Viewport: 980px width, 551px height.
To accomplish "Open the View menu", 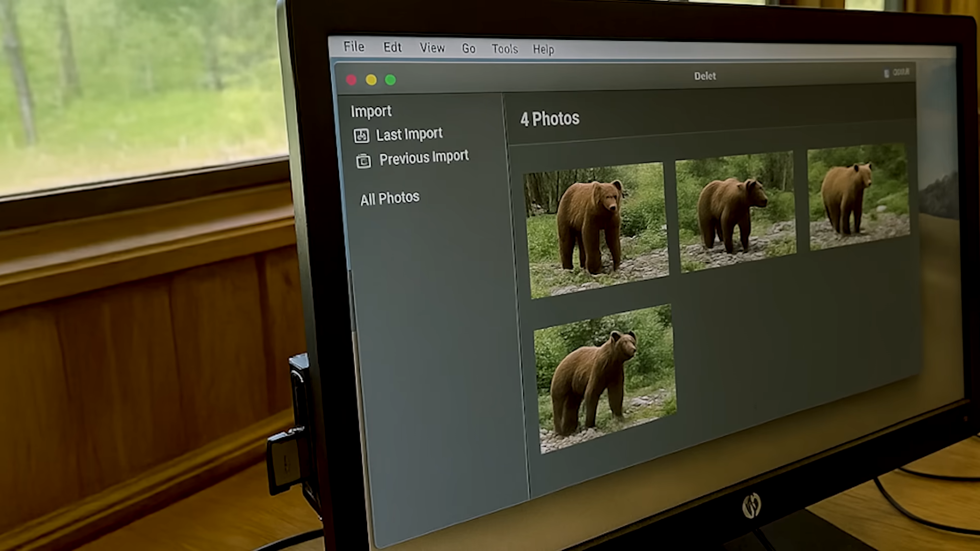I will [432, 48].
